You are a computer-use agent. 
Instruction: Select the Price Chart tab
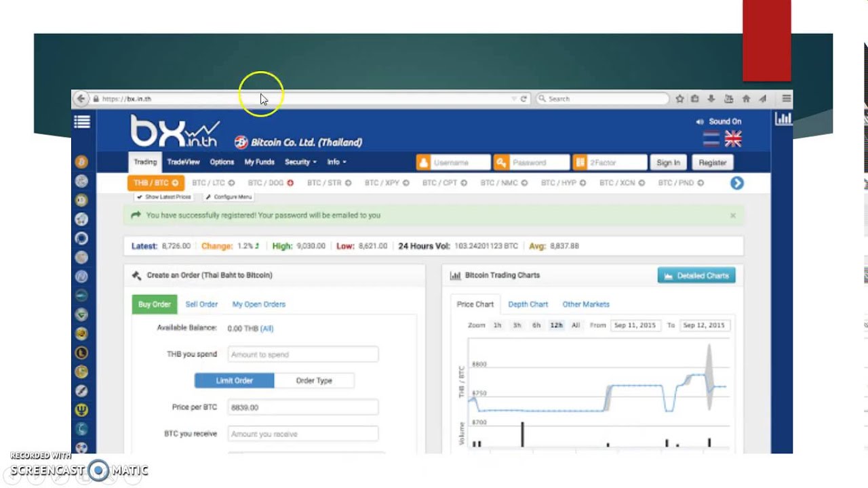475,304
